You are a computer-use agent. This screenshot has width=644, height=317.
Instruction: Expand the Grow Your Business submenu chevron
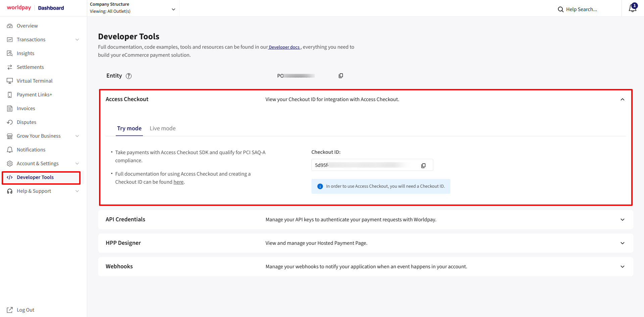pos(77,136)
